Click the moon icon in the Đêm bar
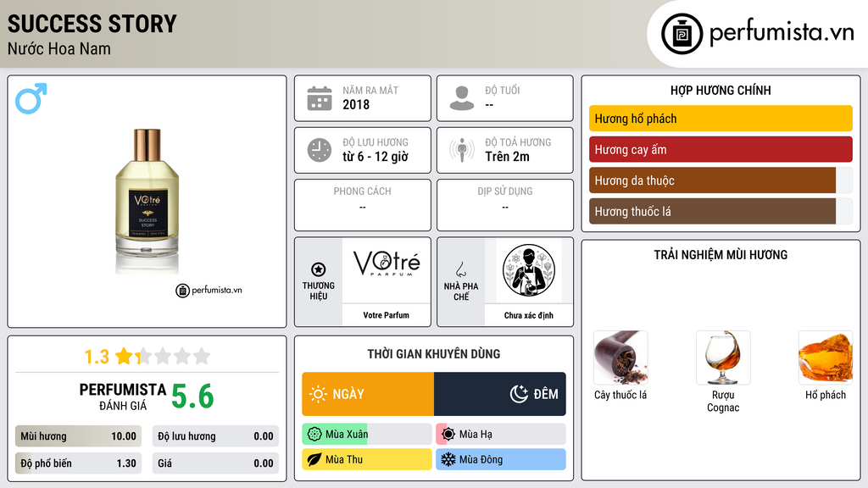Image resolution: width=868 pixels, height=488 pixels. click(519, 394)
